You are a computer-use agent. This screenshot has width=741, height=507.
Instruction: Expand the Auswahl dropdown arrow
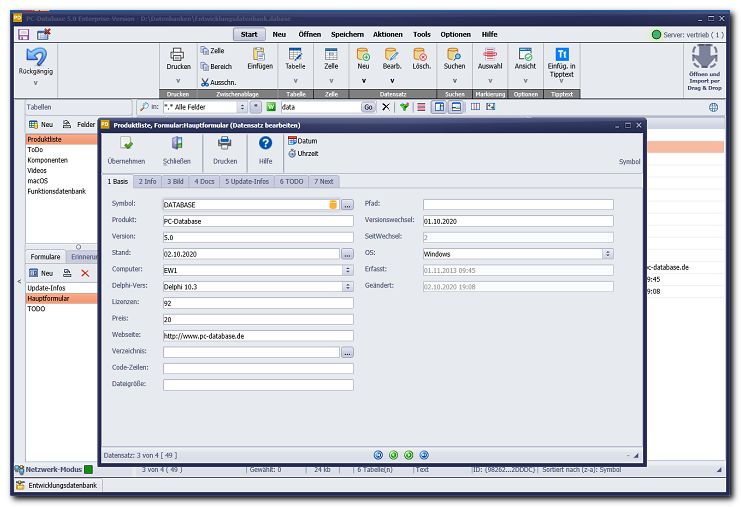click(x=490, y=81)
